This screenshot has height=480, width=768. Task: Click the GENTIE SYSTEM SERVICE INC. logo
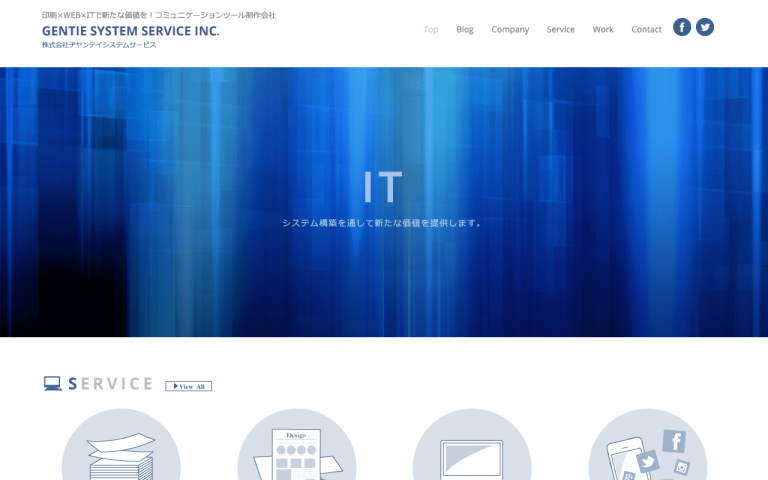tap(131, 31)
